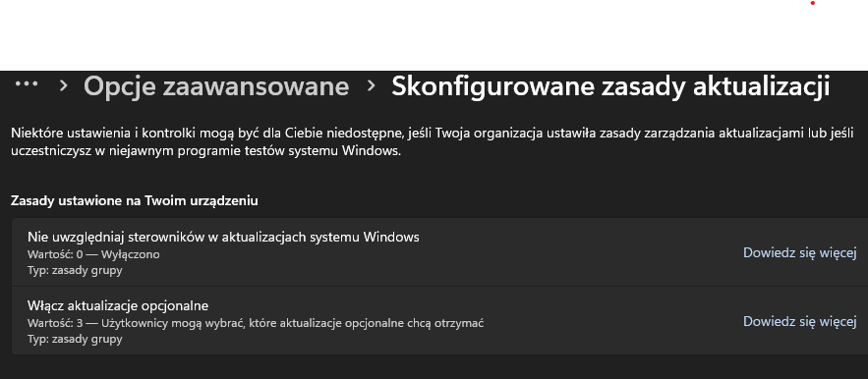Click the empty middle of the optional updates row
This screenshot has width=868, height=379.
click(x=608, y=321)
